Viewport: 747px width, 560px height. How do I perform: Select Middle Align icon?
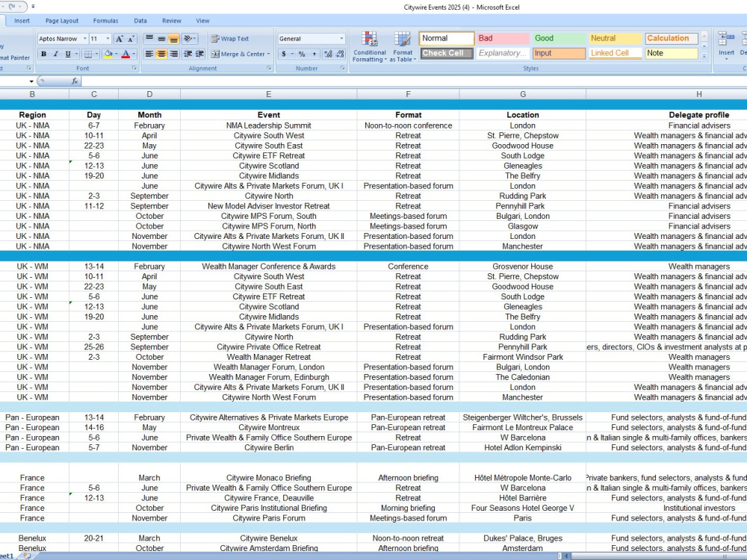click(x=161, y=39)
